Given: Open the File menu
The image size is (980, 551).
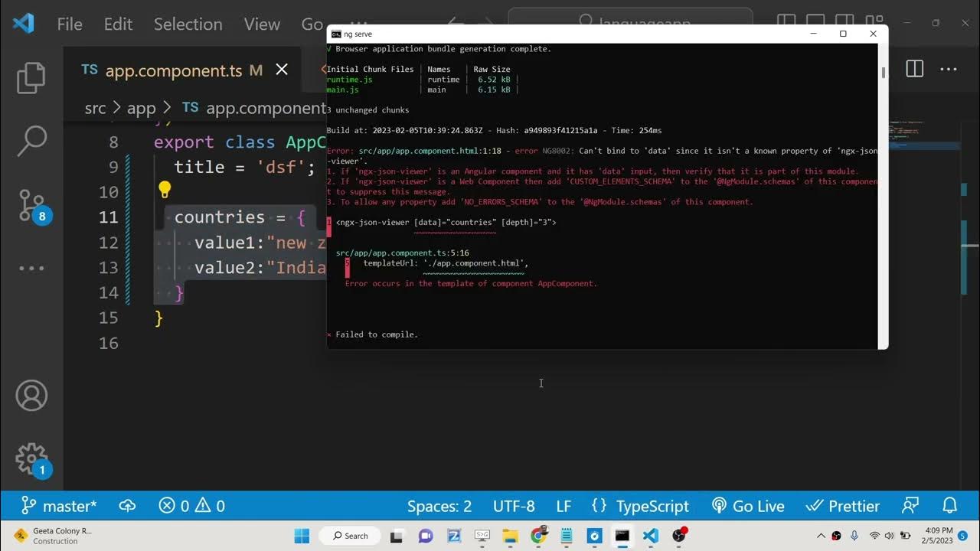Looking at the screenshot, I should 70,24.
